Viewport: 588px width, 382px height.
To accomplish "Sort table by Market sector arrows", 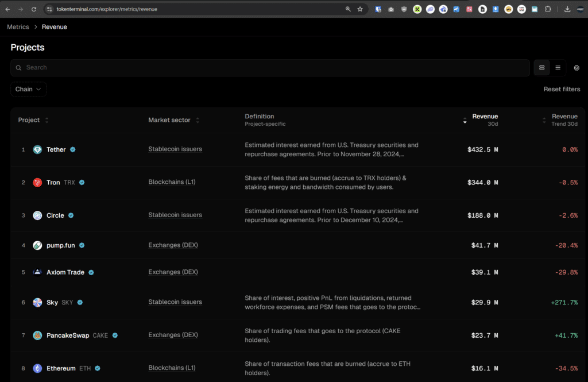I will pyautogui.click(x=198, y=120).
